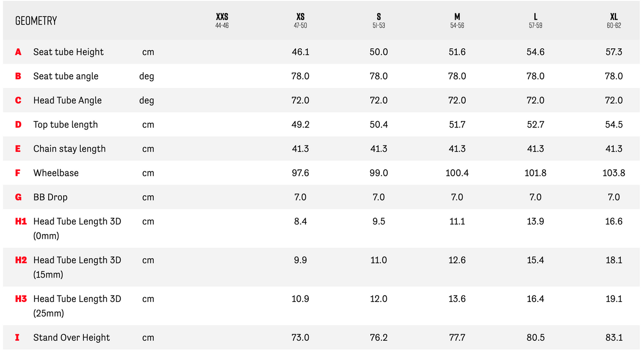Click the red H1 row marker
This screenshot has width=644, height=354.
coord(21,221)
